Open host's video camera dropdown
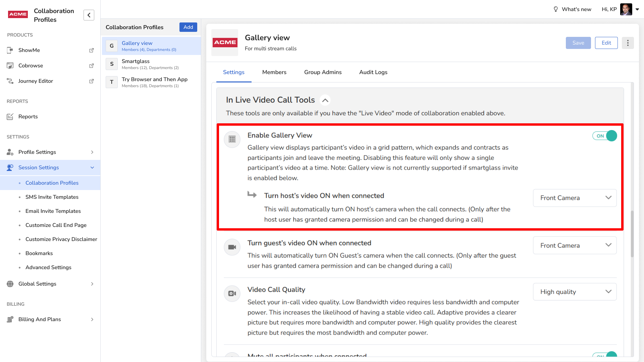This screenshot has width=644, height=362. [575, 198]
